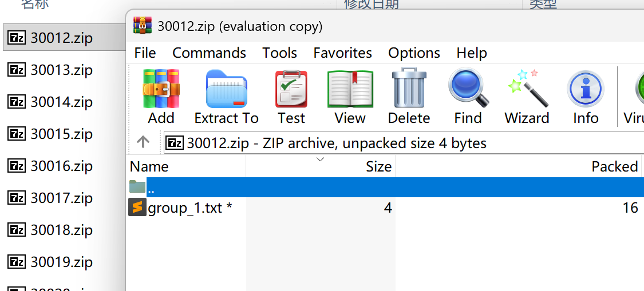This screenshot has height=291, width=644.
Task: Click the Delete trash can icon
Action: click(x=409, y=89)
